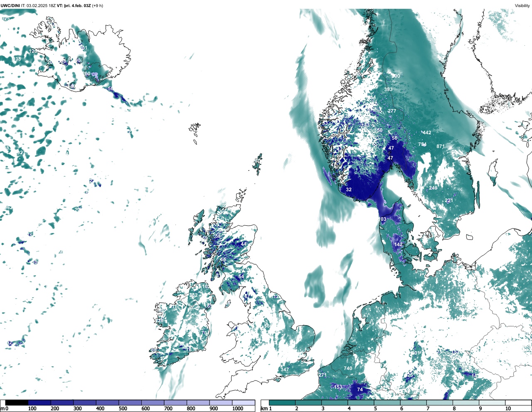The width and height of the screenshot is (532, 412).
Task: Click the legend swatch right of 1000 m
Action: click(x=244, y=403)
